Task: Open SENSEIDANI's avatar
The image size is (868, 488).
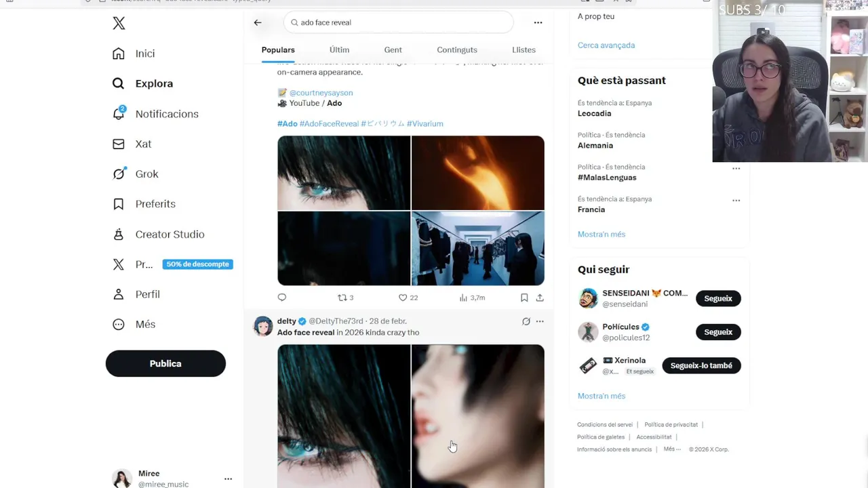Action: coord(588,299)
